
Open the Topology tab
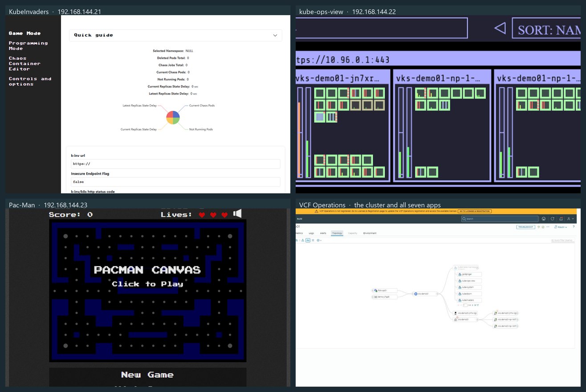click(x=337, y=233)
